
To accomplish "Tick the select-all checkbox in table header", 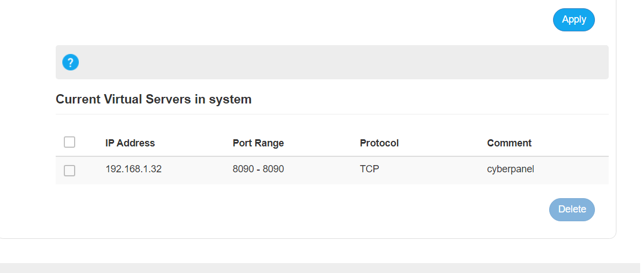I will 69,142.
